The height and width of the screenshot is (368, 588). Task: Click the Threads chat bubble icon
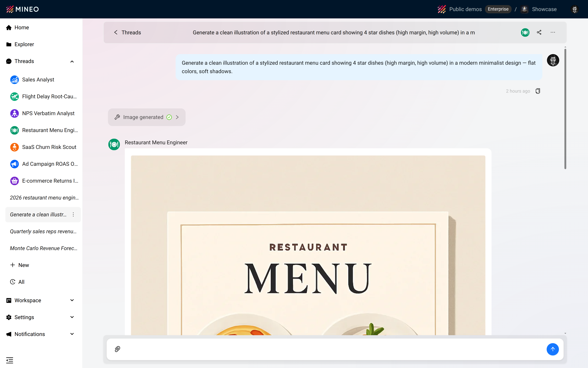(9, 61)
